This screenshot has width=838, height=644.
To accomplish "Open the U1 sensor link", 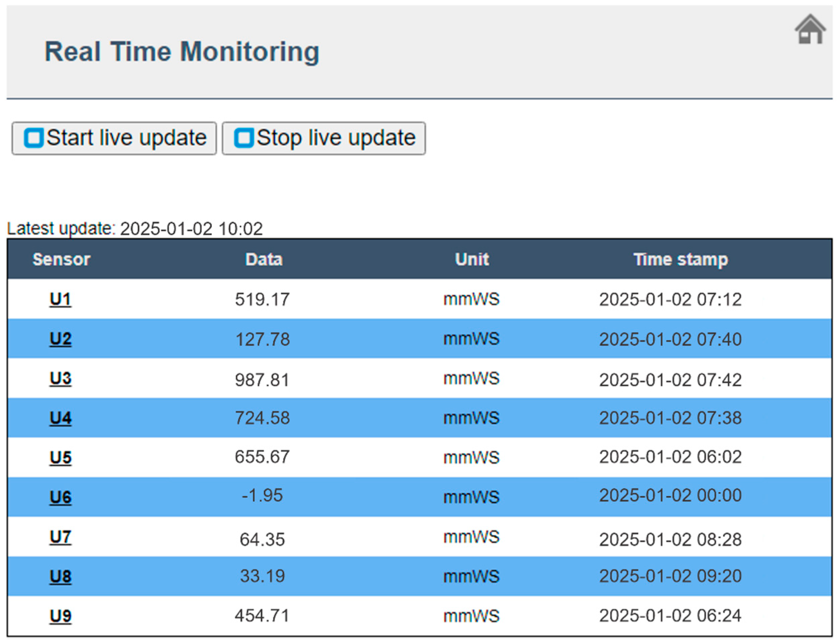I will click(60, 299).
